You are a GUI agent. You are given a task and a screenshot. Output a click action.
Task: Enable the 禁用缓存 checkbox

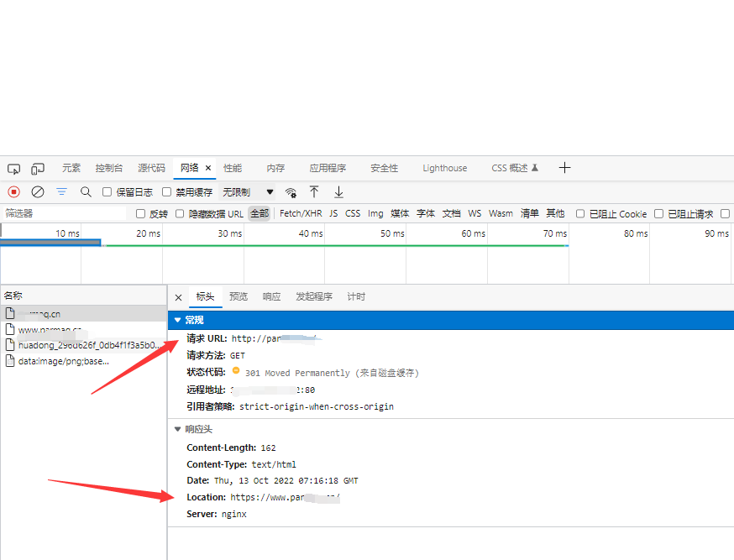coord(165,191)
